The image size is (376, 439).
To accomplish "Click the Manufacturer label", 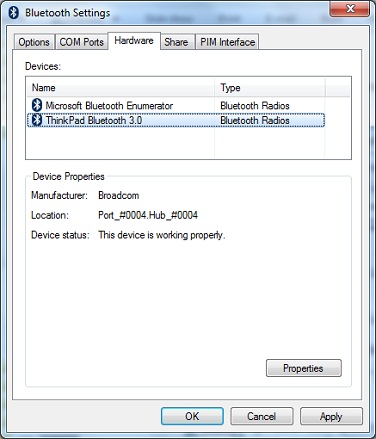I will click(x=59, y=195).
